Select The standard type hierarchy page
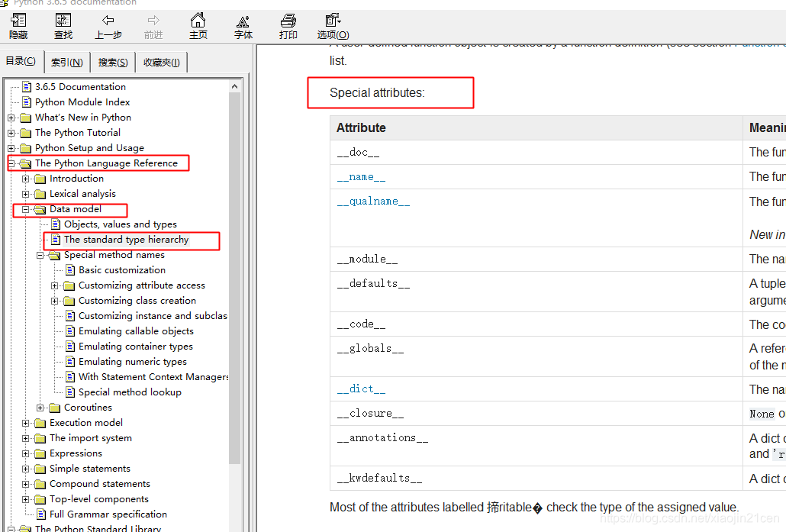 click(x=127, y=240)
